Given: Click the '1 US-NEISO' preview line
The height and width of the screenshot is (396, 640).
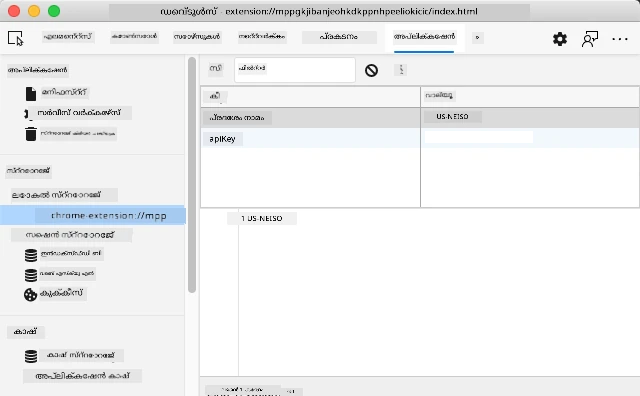Looking at the screenshot, I should [262, 218].
